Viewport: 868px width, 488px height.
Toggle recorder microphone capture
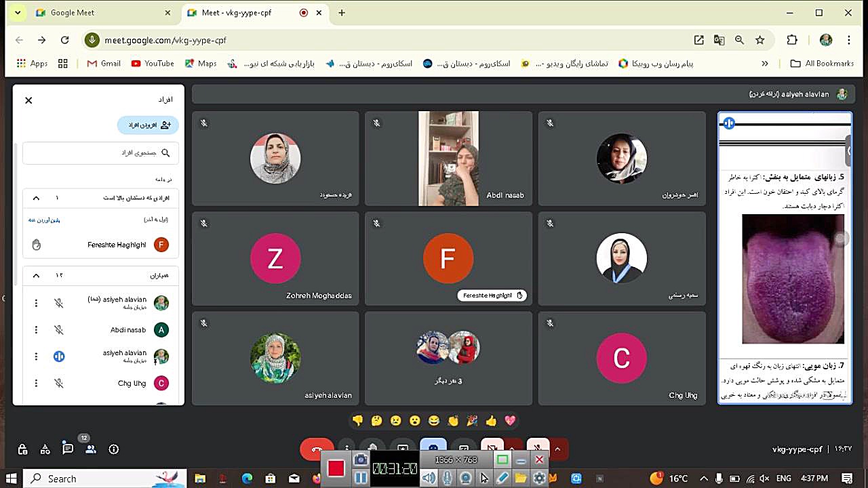click(448, 478)
